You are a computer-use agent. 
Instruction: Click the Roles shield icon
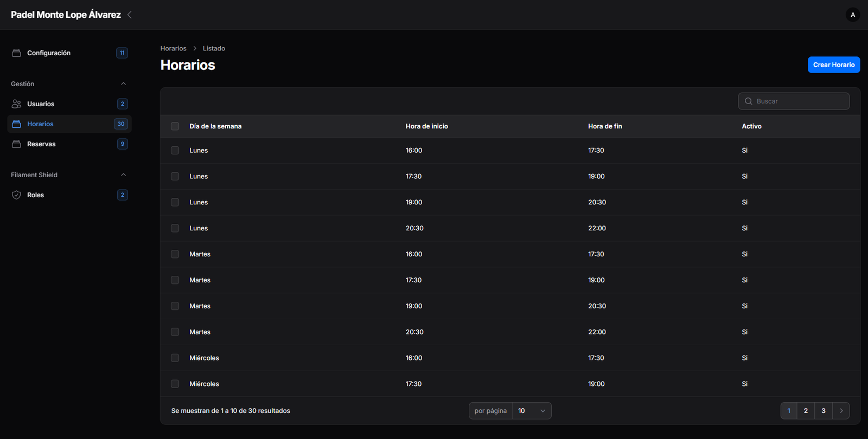click(x=16, y=195)
